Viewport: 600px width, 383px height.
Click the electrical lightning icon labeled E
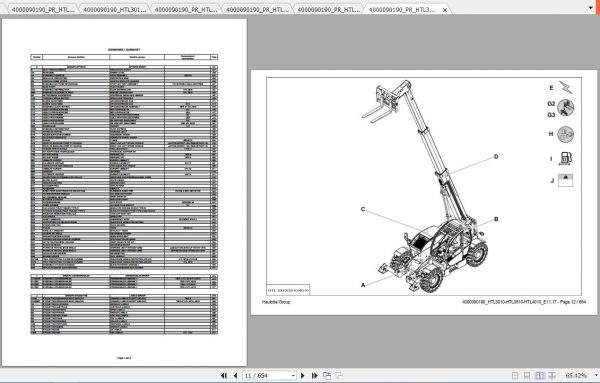565,87
